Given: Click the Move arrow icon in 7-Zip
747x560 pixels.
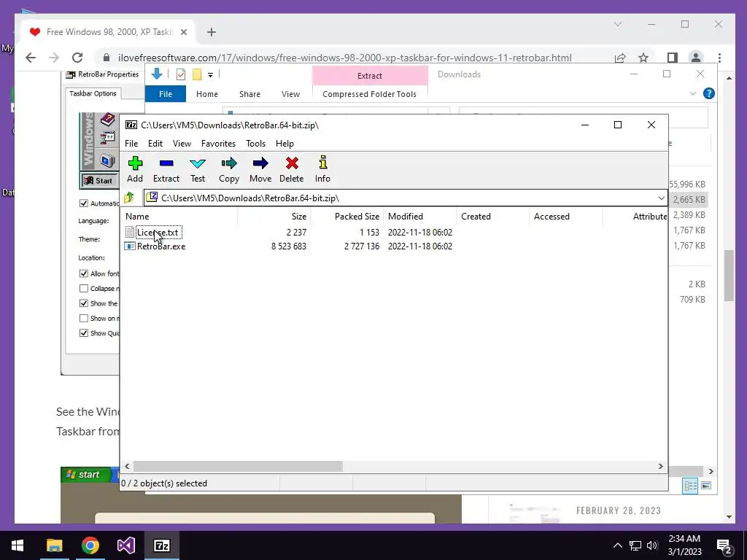Looking at the screenshot, I should (260, 164).
